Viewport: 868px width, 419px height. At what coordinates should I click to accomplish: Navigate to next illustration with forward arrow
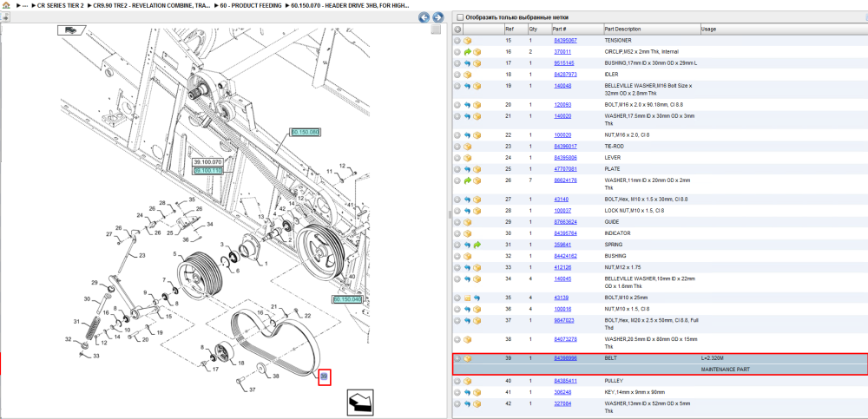(x=437, y=17)
